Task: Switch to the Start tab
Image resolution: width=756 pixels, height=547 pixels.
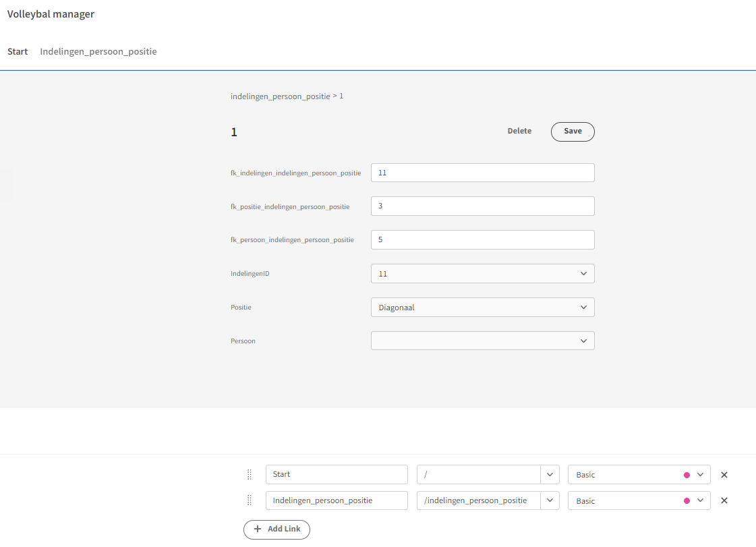Action: (18, 51)
